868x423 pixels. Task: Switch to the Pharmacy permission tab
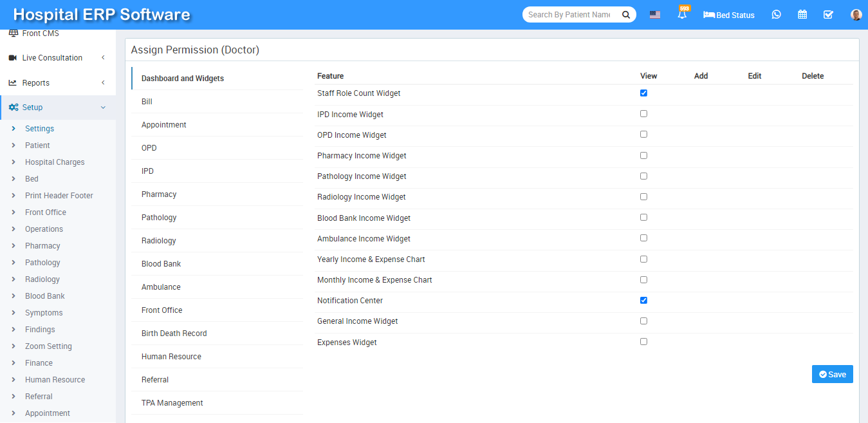pyautogui.click(x=159, y=194)
